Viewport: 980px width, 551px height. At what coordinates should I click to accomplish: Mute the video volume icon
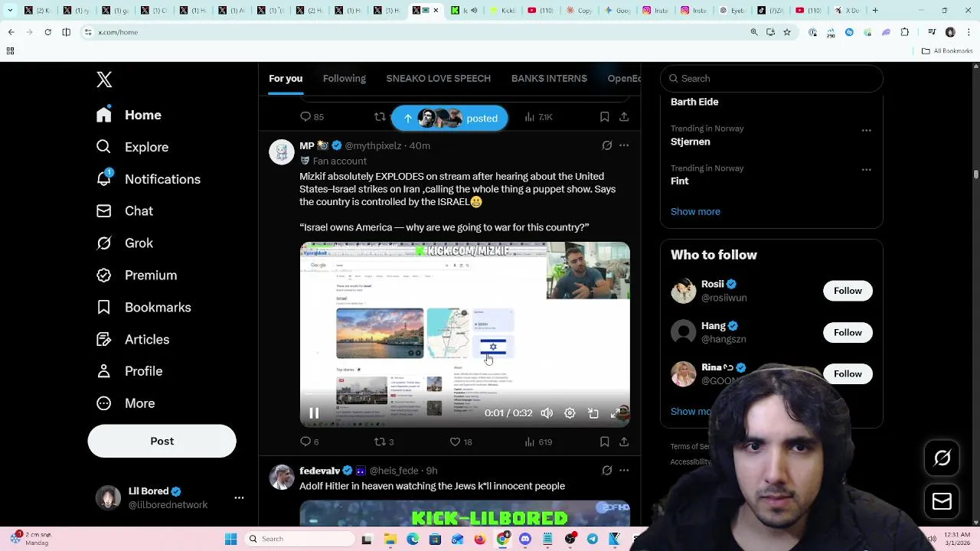547,413
